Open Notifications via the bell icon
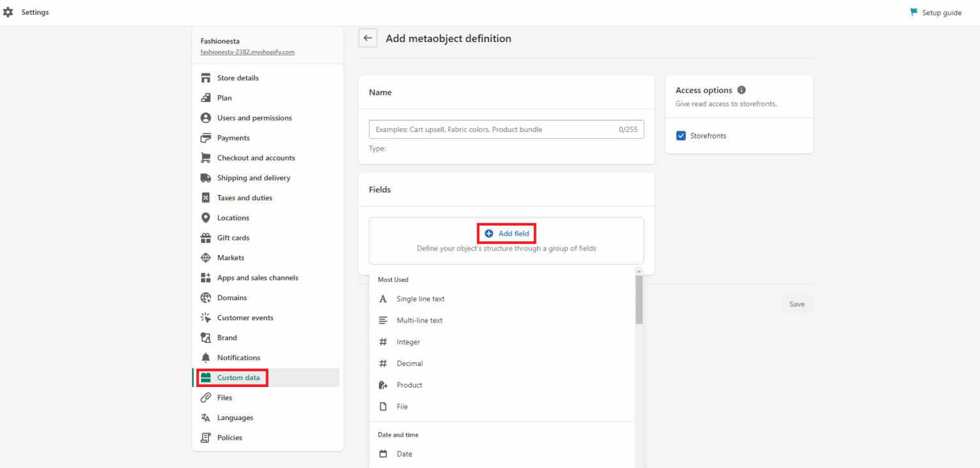 click(x=205, y=357)
